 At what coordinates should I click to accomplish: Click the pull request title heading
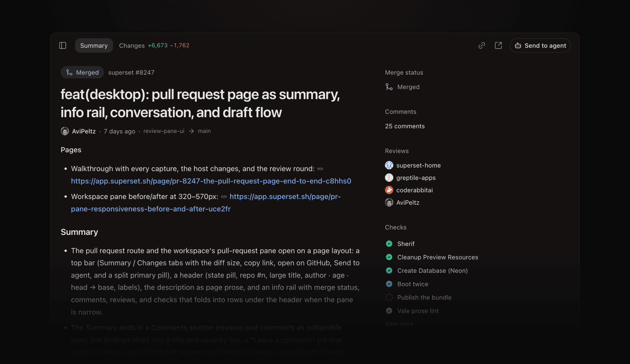point(200,103)
